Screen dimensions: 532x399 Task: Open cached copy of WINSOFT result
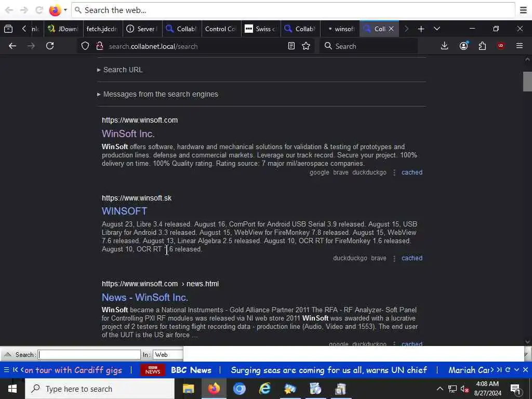pos(412,258)
